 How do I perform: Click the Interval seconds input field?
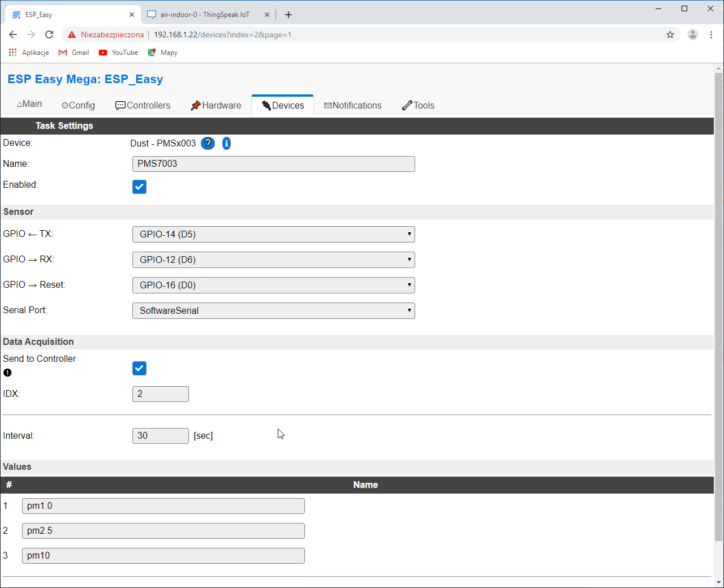[x=161, y=436]
